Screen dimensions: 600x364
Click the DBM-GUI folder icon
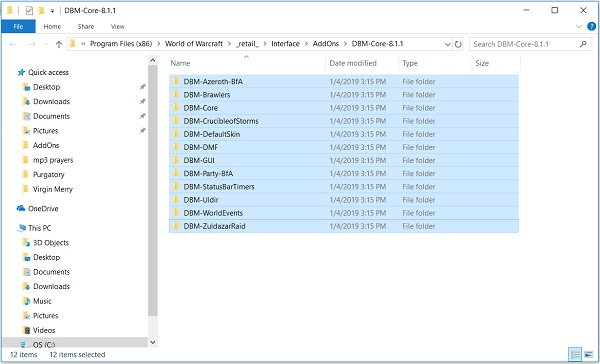tap(176, 160)
